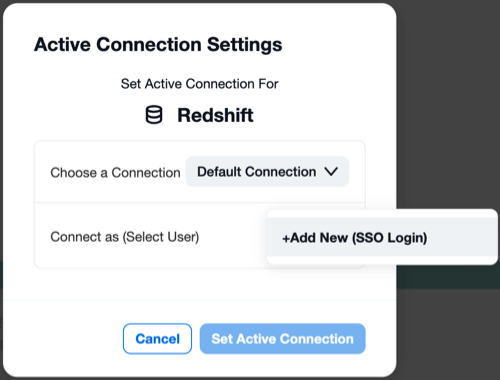Click the Connect as (Select User) label
This screenshot has width=500, height=380.
coord(125,237)
